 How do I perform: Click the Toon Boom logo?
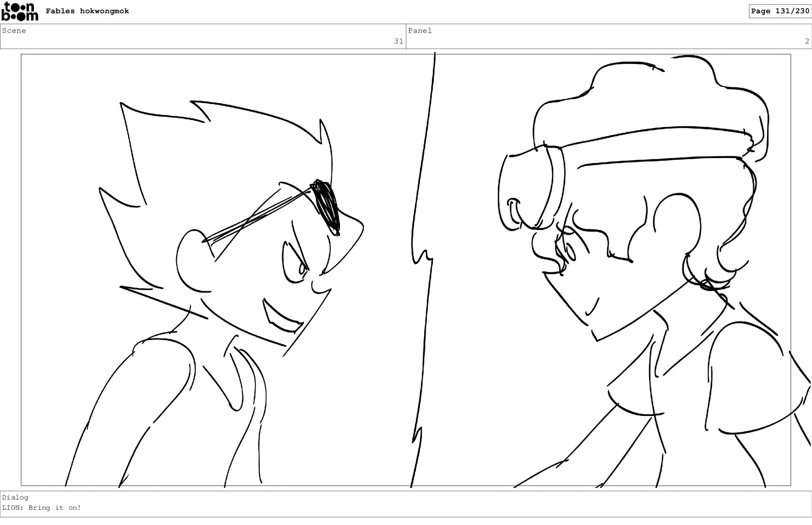click(x=19, y=11)
